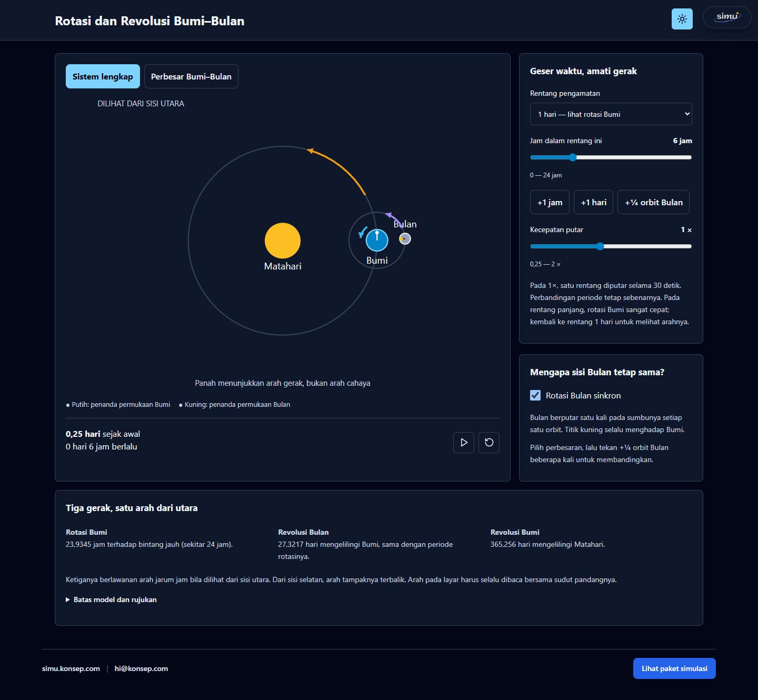The width and height of the screenshot is (758, 700).
Task: Click the 0,25 hari sejak awal text
Action: tap(103, 434)
